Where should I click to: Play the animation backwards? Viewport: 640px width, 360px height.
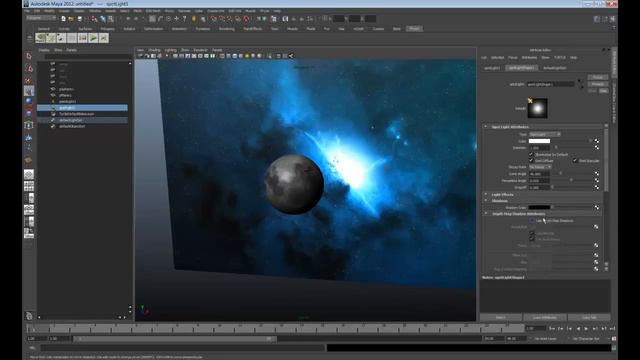[578, 329]
